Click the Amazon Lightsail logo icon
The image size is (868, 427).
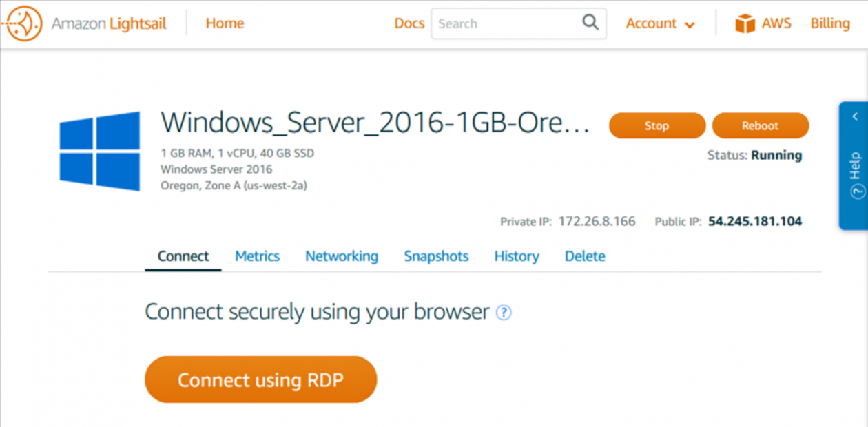pos(23,23)
